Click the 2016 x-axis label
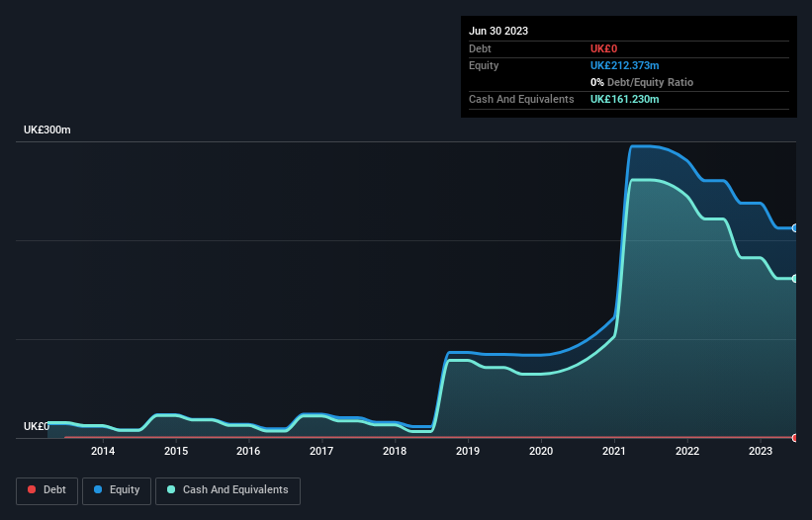This screenshot has width=812, height=520. 248,451
